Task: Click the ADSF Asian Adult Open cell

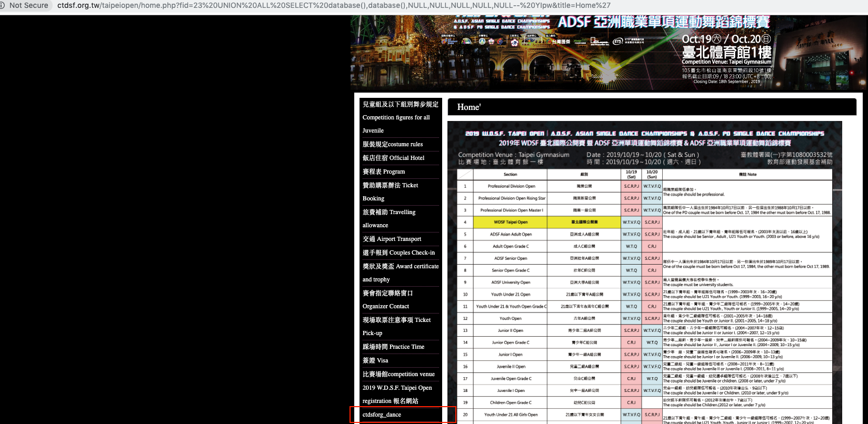Action: 511,234
